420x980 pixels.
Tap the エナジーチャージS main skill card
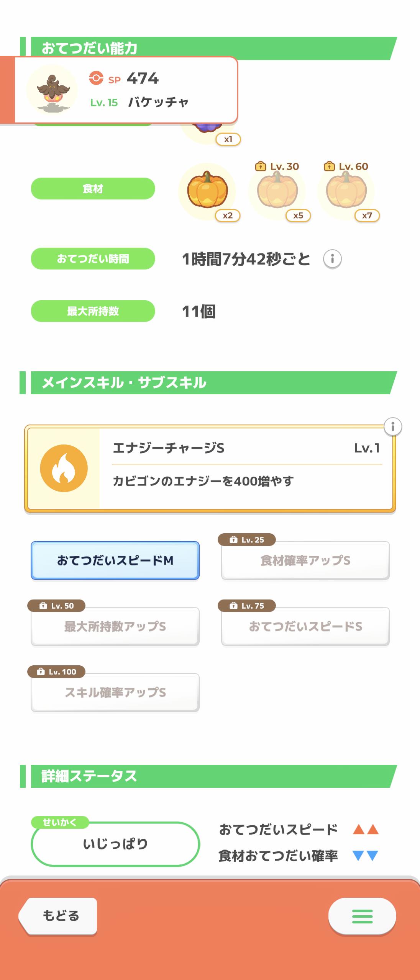coord(245,469)
